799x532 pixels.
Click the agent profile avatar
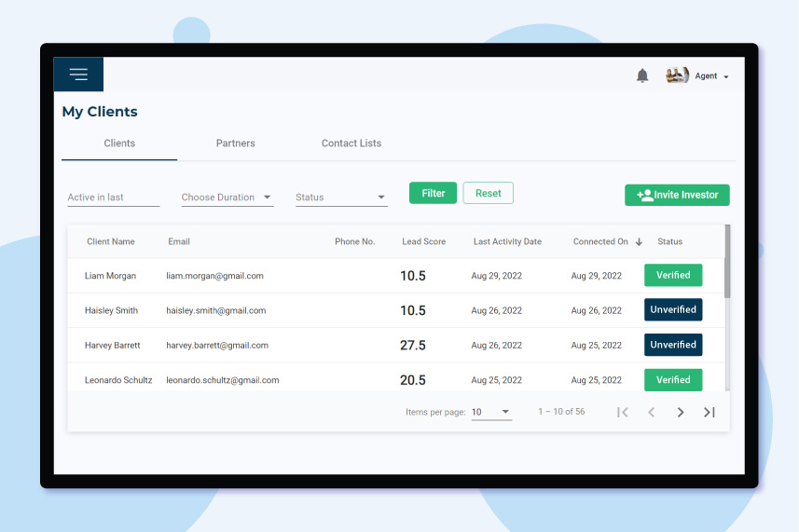[x=677, y=76]
